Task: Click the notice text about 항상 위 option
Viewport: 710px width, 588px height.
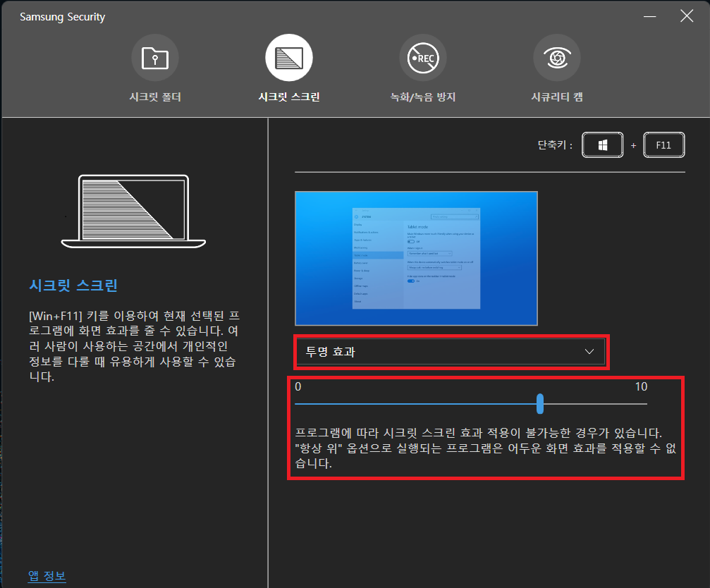Action: pyautogui.click(x=485, y=448)
